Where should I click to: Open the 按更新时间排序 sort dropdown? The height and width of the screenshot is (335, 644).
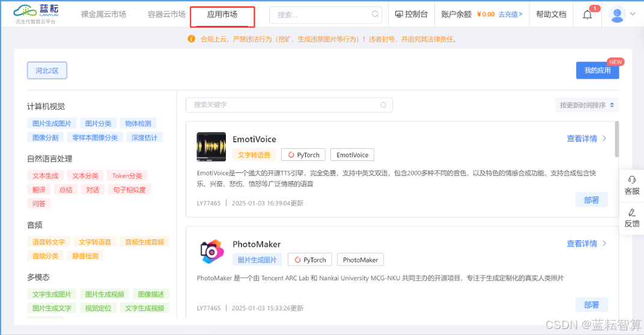[x=586, y=105]
